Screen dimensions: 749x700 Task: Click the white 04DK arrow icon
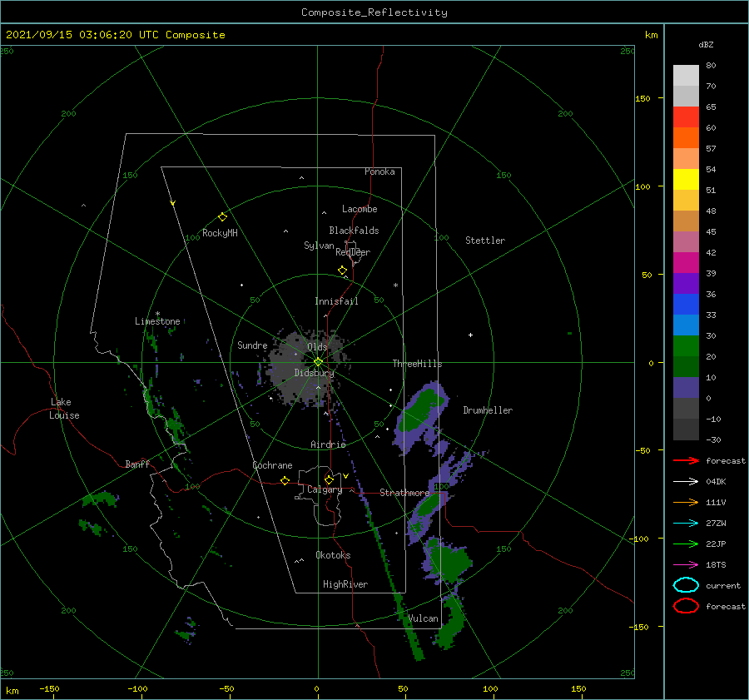[686, 481]
